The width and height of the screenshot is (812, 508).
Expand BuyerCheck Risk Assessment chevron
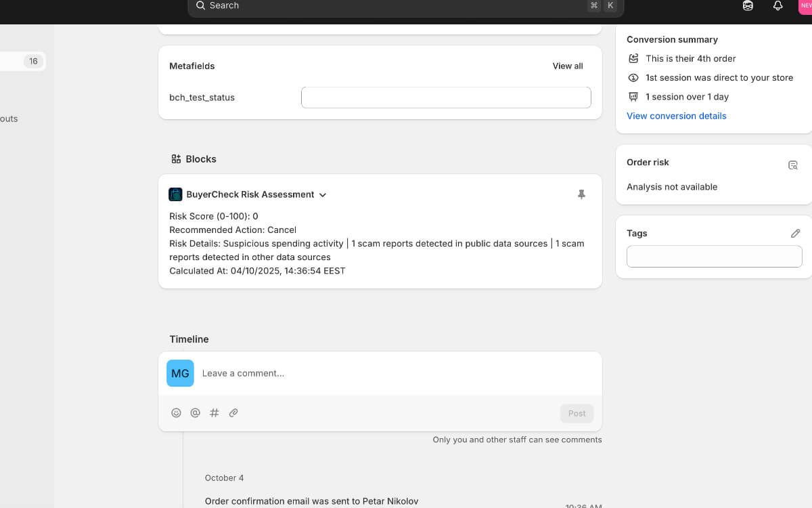pyautogui.click(x=323, y=195)
